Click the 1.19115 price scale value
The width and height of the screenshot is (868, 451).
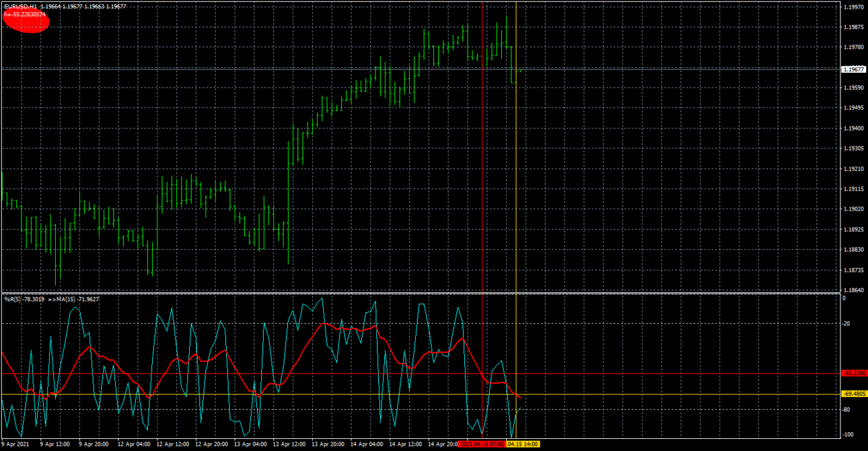tap(853, 189)
